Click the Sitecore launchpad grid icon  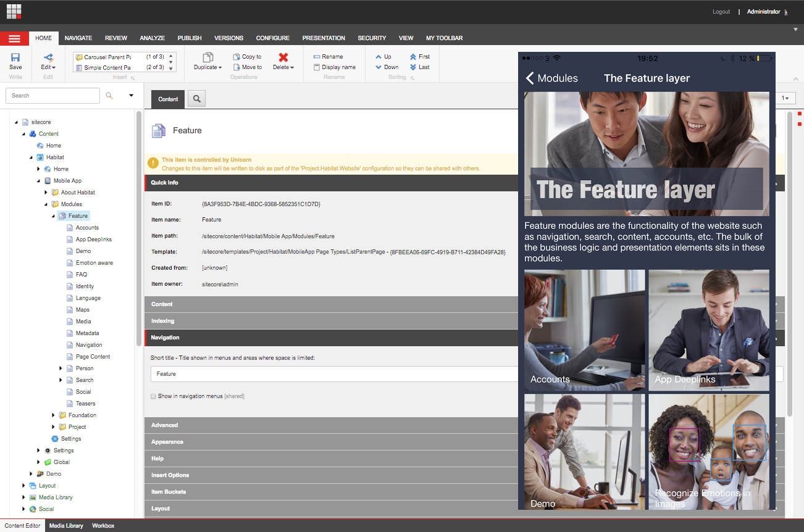coord(14,11)
